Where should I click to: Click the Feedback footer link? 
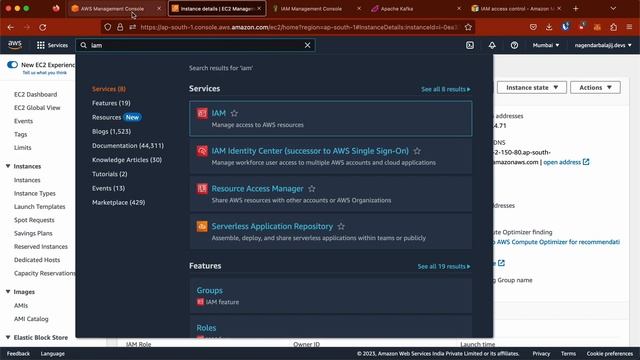[18, 354]
